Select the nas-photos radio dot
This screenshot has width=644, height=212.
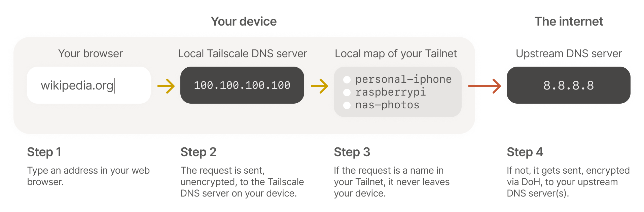pos(347,105)
